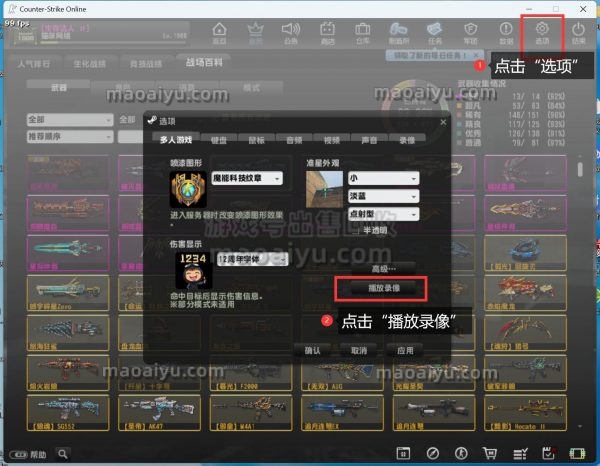Click the spray emblem preview image
The image size is (600, 466).
pyautogui.click(x=188, y=189)
